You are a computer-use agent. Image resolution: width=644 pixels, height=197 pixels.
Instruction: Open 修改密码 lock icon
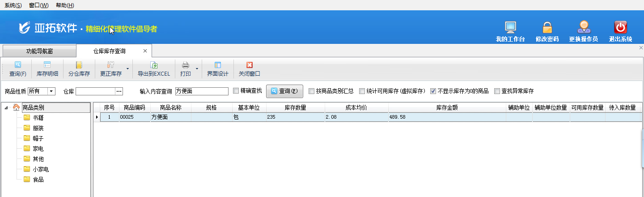[x=547, y=28]
